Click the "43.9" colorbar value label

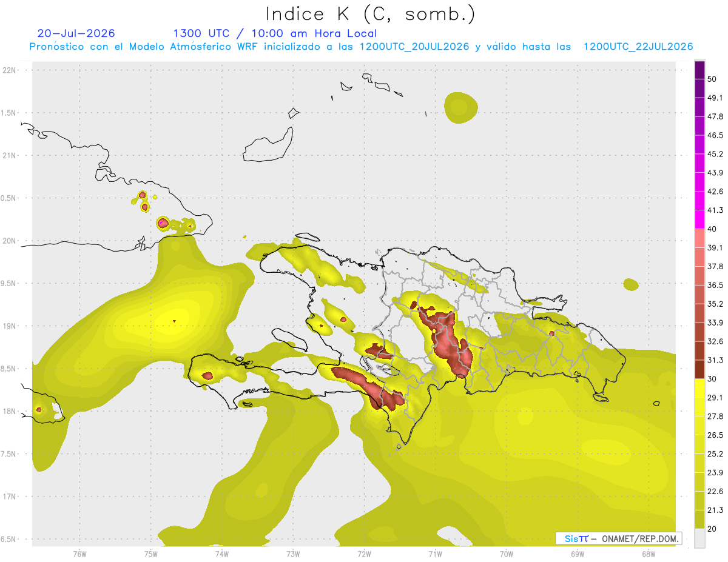click(x=715, y=173)
